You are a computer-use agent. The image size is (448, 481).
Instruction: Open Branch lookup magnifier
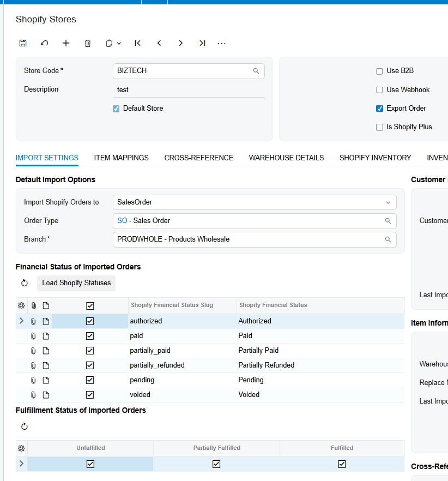pos(388,239)
